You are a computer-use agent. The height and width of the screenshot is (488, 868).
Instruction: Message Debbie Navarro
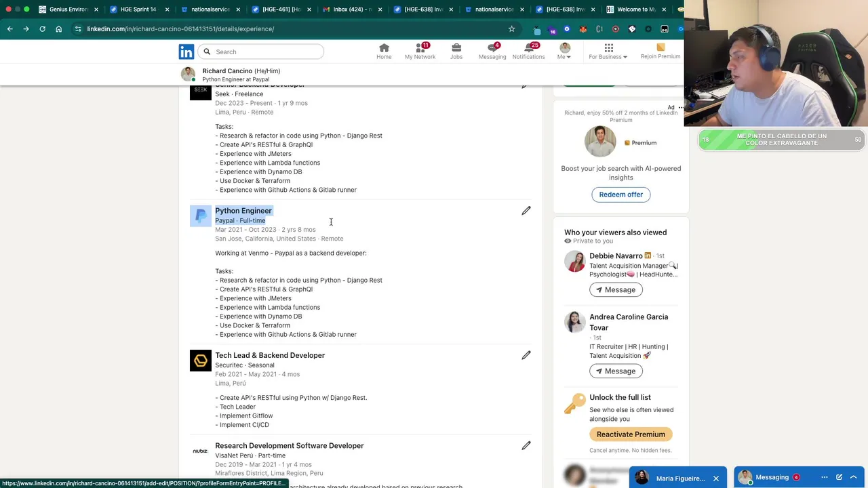pyautogui.click(x=616, y=289)
